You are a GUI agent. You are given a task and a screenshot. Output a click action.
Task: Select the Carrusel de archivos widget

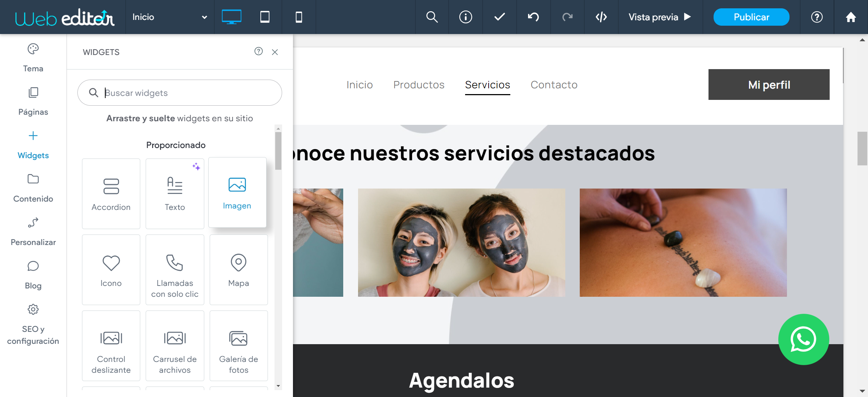(175, 346)
